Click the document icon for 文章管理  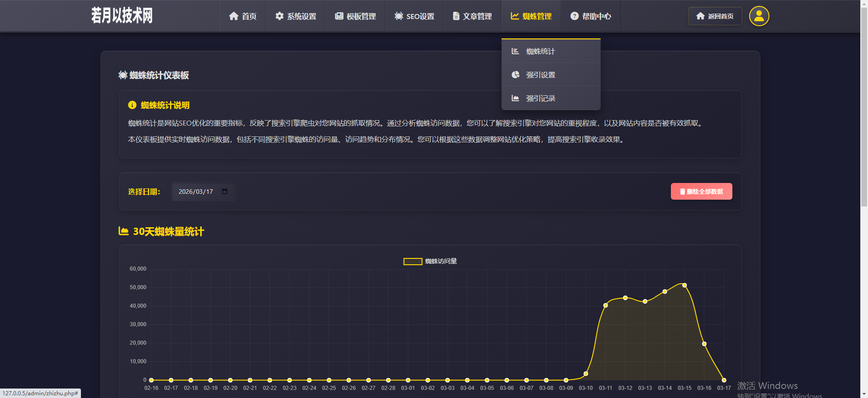pyautogui.click(x=456, y=16)
